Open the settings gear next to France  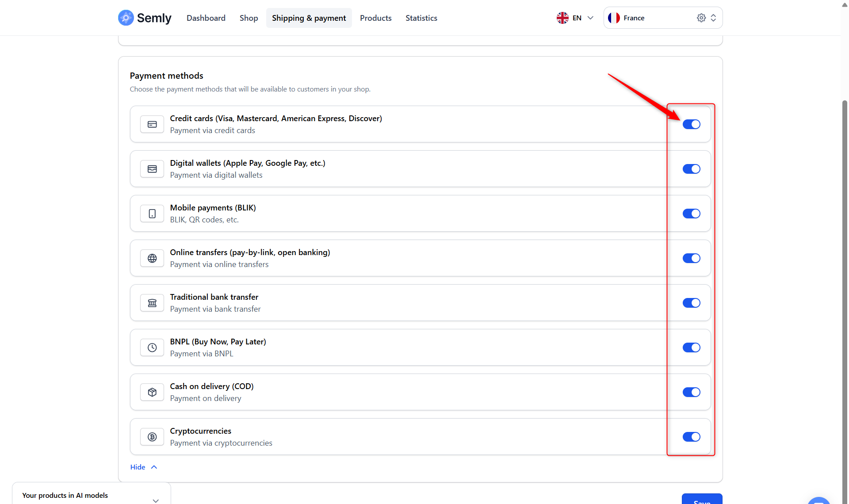pos(701,18)
